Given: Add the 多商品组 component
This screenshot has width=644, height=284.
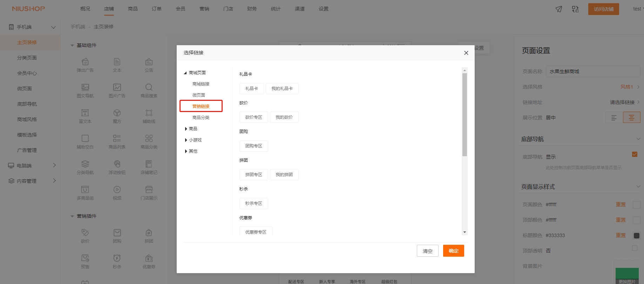Looking at the screenshot, I should tap(85, 193).
